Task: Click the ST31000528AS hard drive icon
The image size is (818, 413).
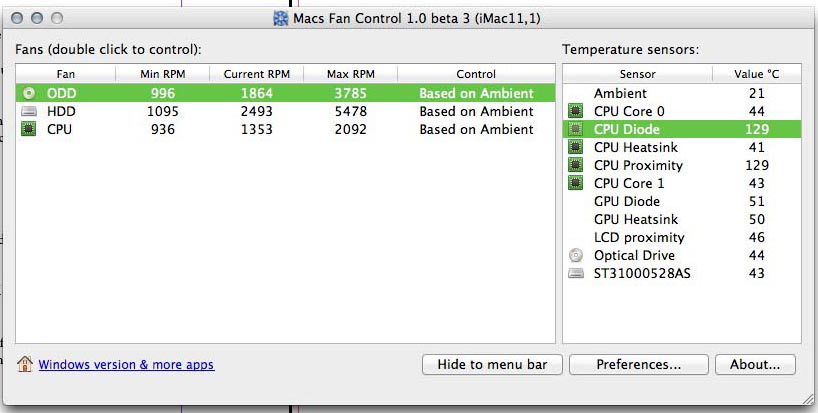Action: 575,273
